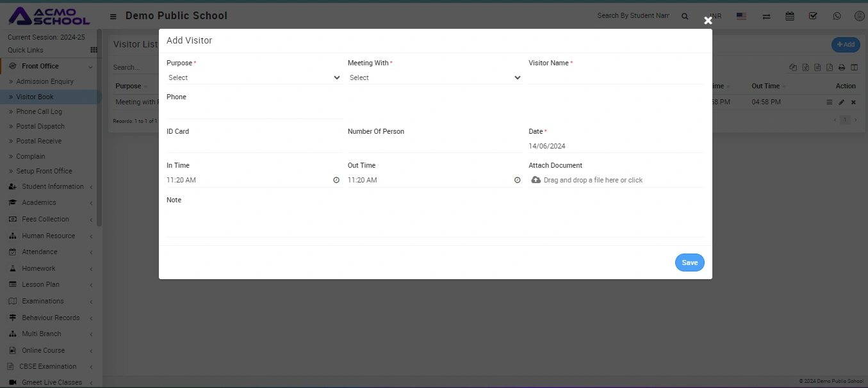
Task: Click the WhatsApp icon in header
Action: (x=837, y=16)
